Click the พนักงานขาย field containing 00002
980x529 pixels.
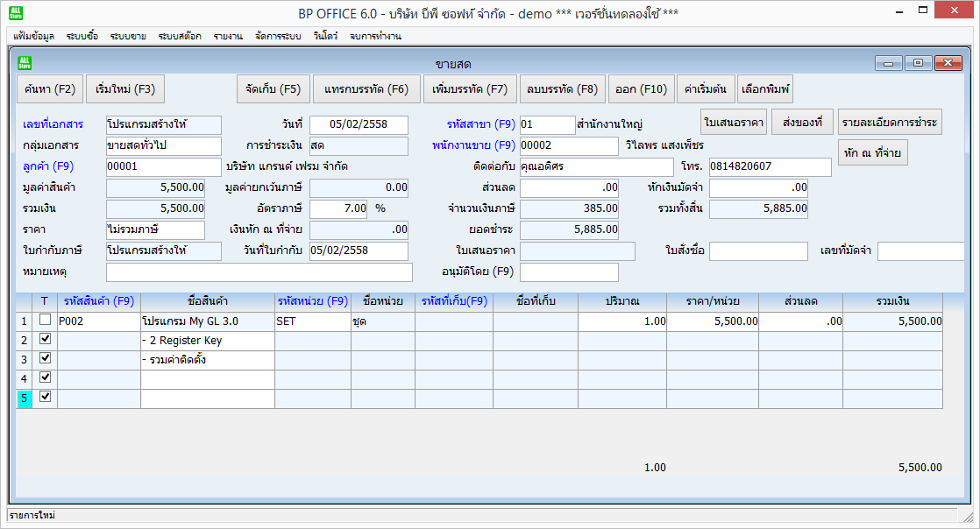tap(570, 145)
